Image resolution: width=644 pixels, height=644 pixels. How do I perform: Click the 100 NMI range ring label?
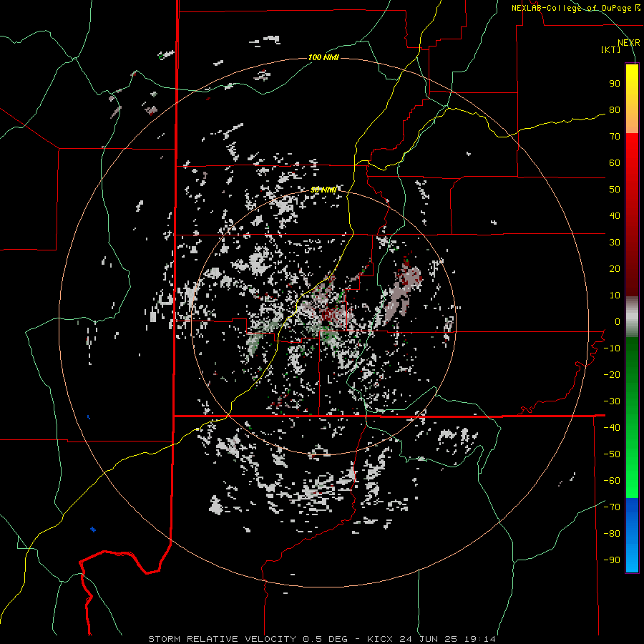coord(323,57)
